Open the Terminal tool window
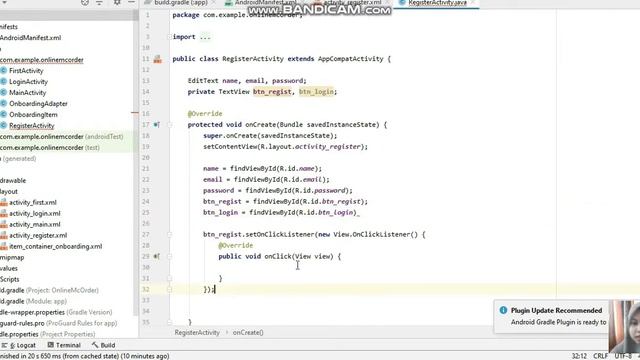This screenshot has width=640, height=360. (64, 345)
